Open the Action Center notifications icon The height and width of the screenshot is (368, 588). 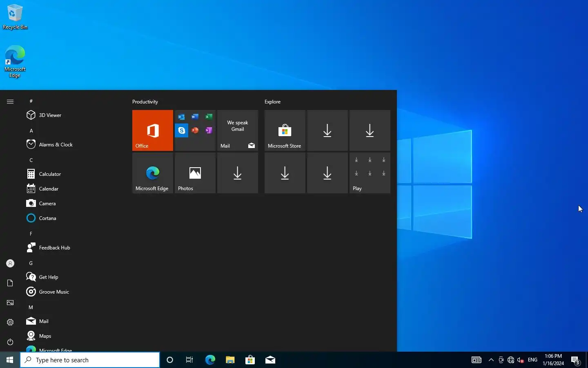(575, 360)
